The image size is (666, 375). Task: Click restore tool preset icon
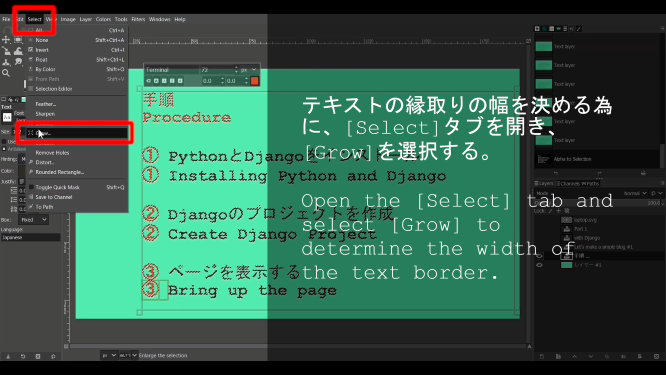[x=23, y=356]
